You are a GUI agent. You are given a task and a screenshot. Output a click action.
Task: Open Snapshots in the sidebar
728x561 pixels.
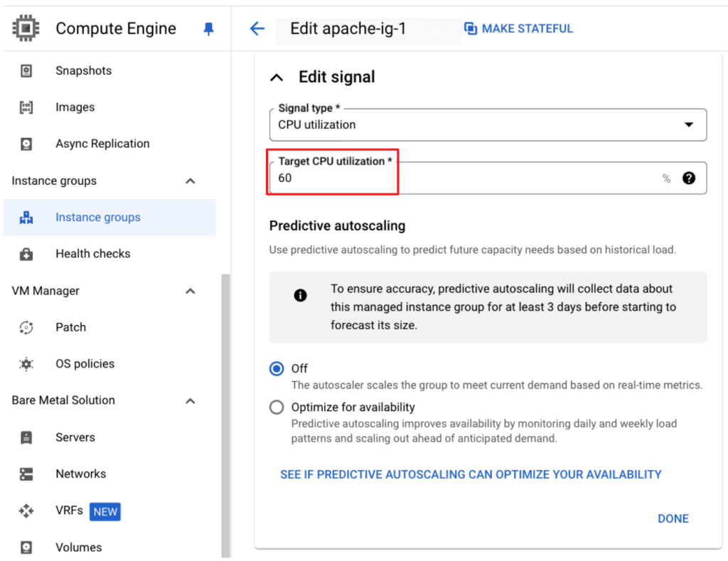pyautogui.click(x=84, y=70)
